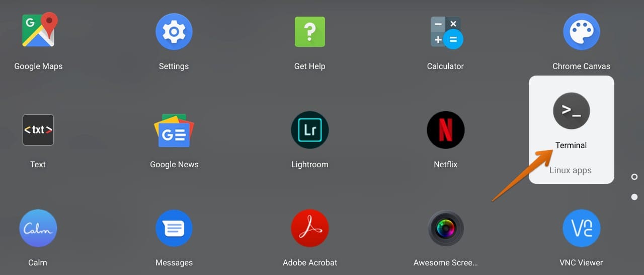This screenshot has width=644, height=275.
Task: Switch to the first launcher page dot
Action: point(634,177)
